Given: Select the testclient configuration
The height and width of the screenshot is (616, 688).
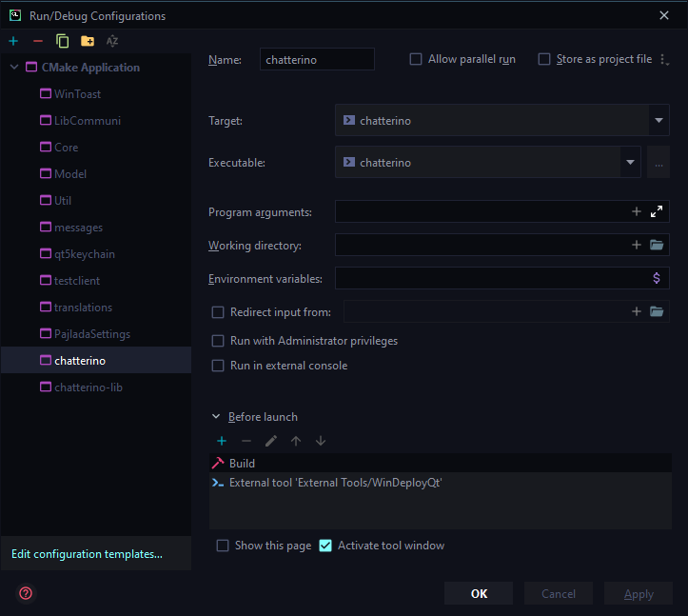Looking at the screenshot, I should point(96,281).
